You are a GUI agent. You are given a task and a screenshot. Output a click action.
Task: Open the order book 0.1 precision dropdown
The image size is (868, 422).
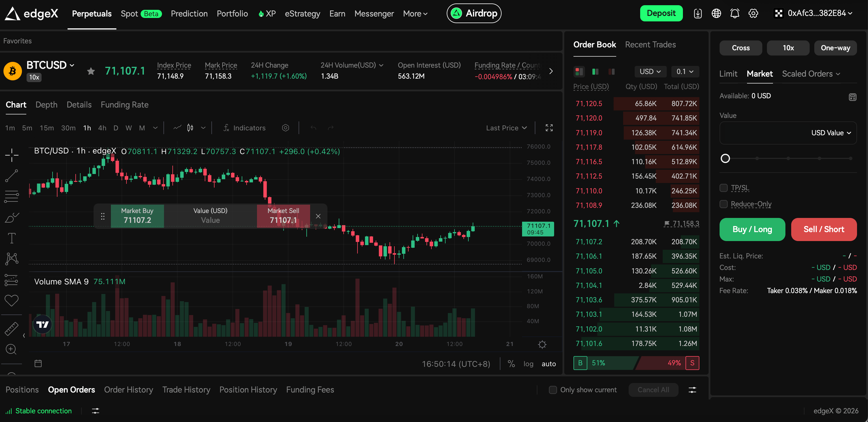(685, 71)
